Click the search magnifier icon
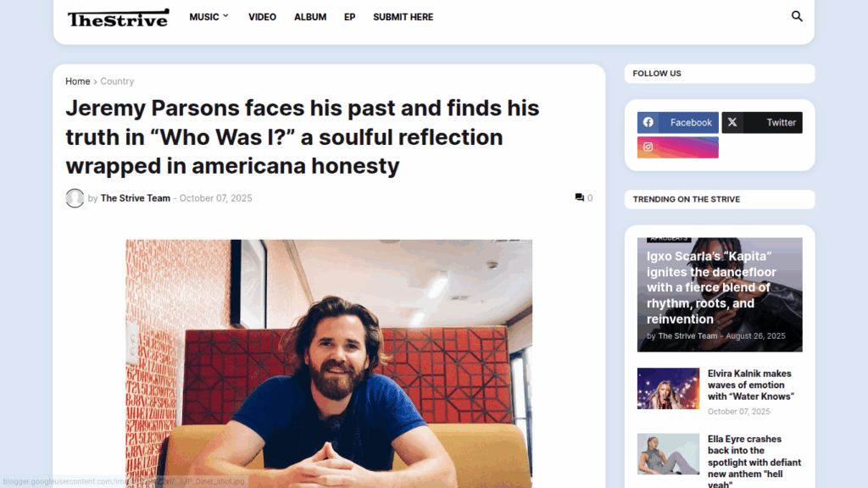Viewport: 868px width, 488px height. (797, 16)
